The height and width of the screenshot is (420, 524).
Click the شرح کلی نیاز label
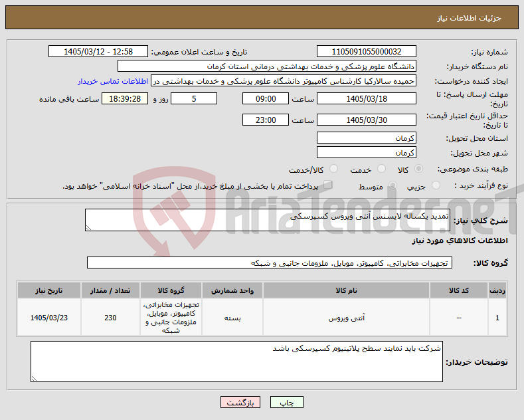[x=481, y=221]
